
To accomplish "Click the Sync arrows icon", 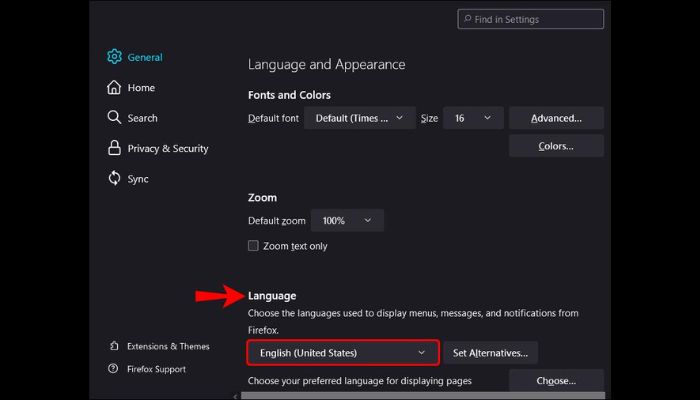I will tap(114, 179).
